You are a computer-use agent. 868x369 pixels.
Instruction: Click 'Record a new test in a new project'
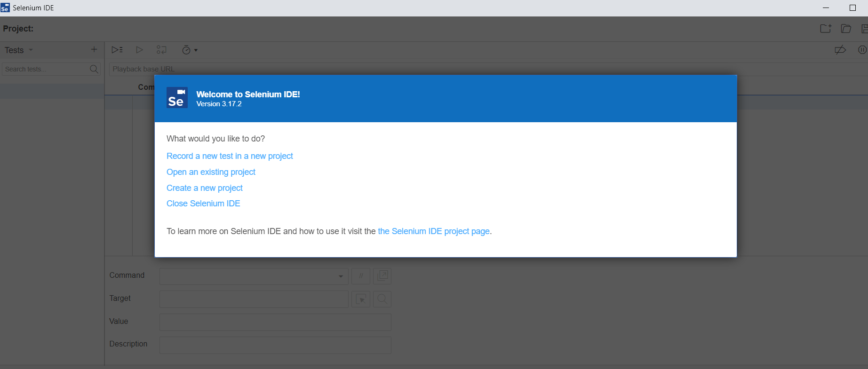[x=230, y=156]
